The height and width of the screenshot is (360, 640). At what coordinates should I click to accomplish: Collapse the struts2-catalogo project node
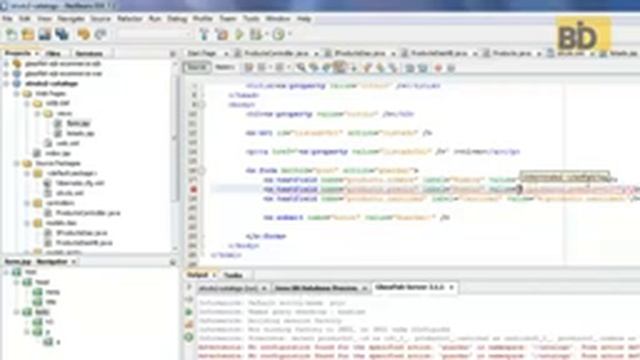coord(6,84)
